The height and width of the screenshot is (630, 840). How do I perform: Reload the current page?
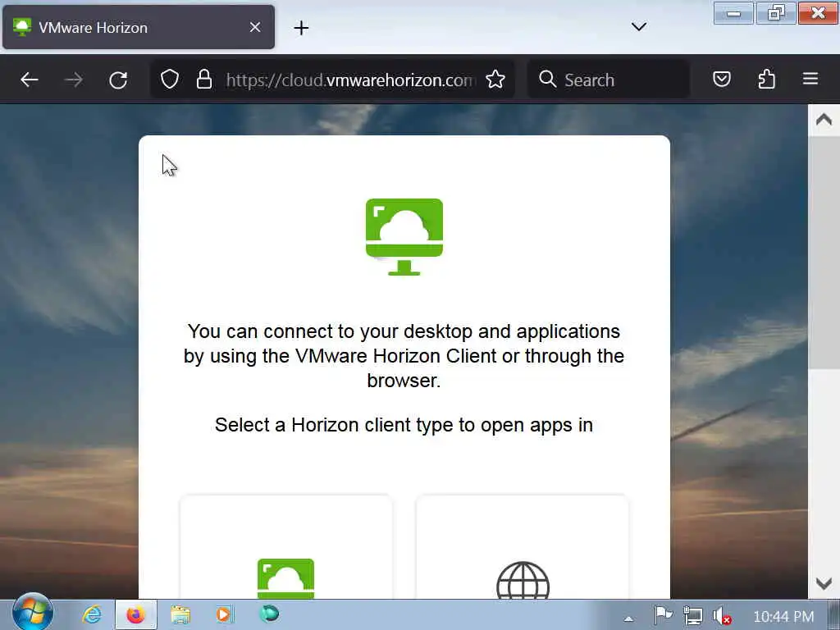click(x=118, y=80)
